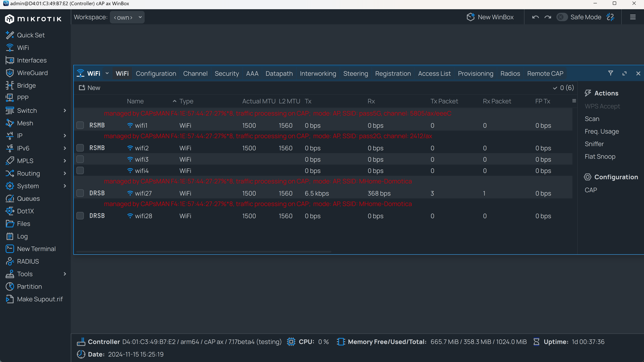Select the checkbox for wifi27
Screen dimensions: 644x362
tap(80, 193)
